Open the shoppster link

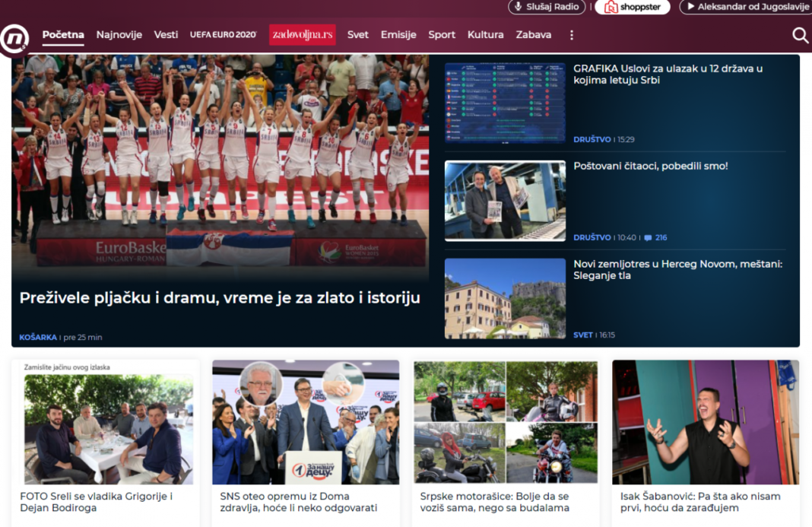coord(632,7)
